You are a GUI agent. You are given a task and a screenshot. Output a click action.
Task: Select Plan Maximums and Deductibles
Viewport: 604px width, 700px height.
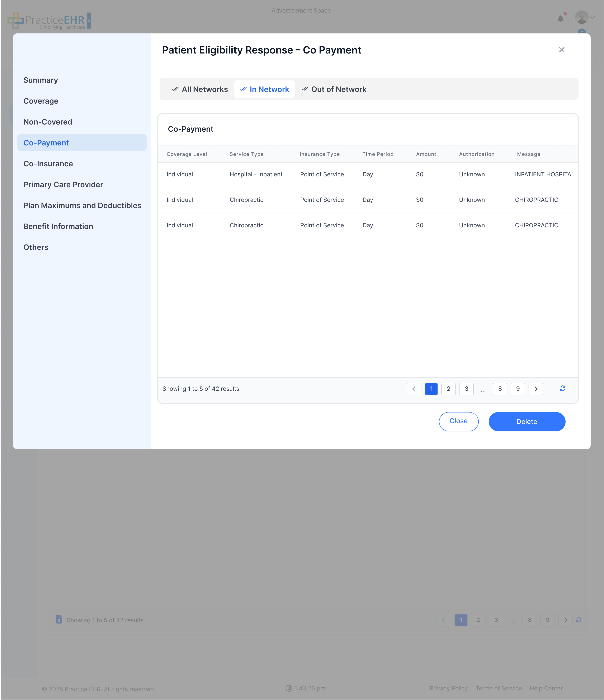(82, 205)
